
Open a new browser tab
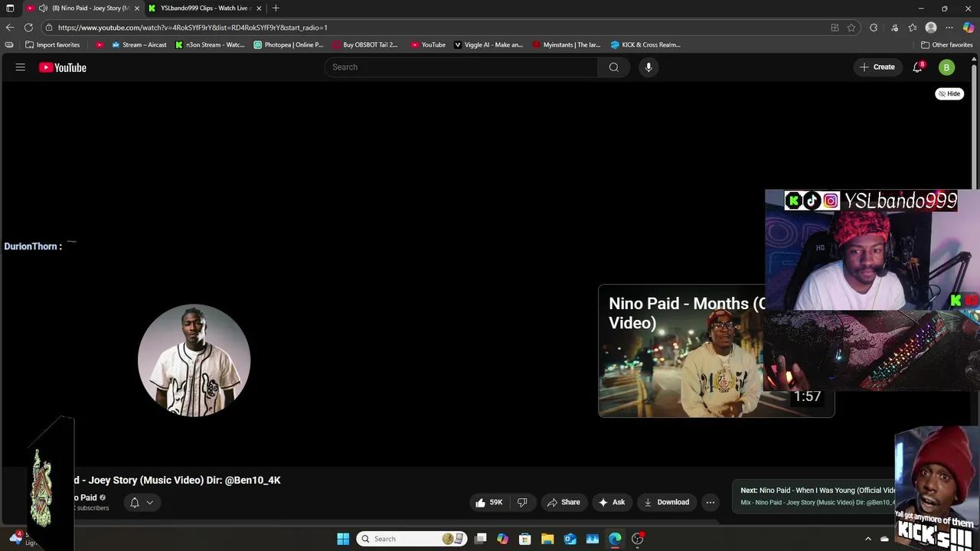point(276,8)
